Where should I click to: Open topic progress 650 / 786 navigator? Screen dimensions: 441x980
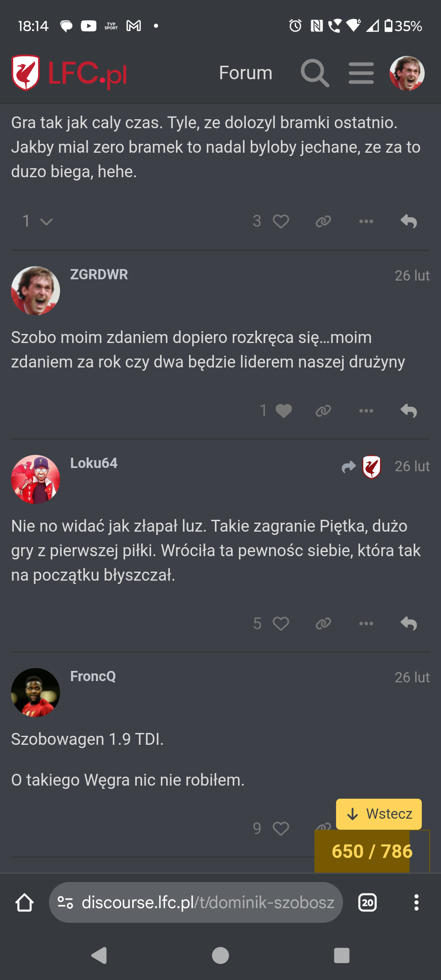372,851
